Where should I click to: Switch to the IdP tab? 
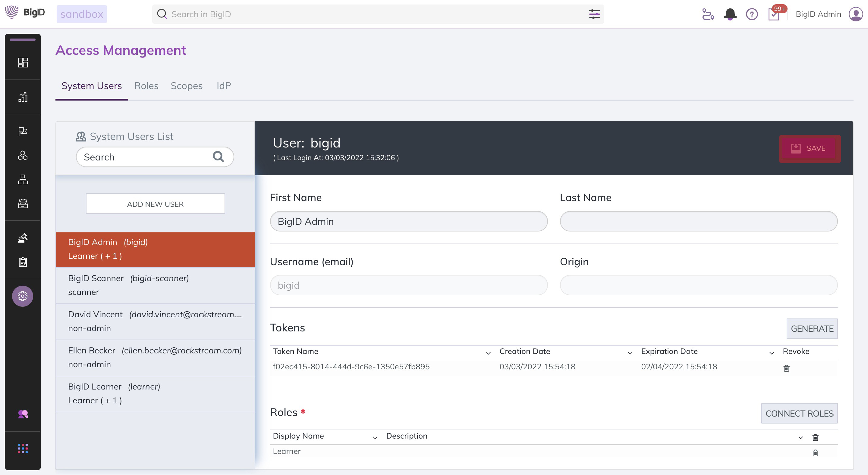(223, 86)
